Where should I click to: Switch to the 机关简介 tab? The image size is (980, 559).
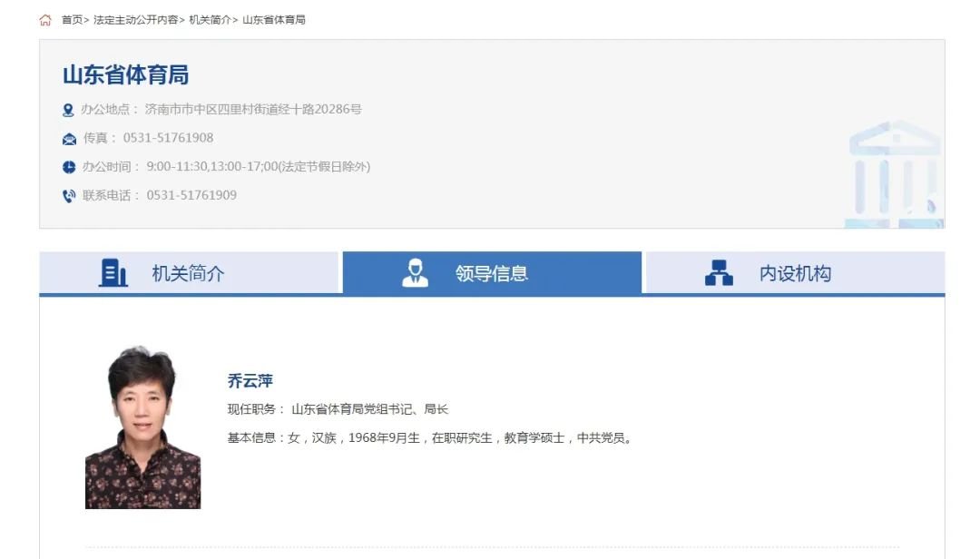pyautogui.click(x=191, y=272)
